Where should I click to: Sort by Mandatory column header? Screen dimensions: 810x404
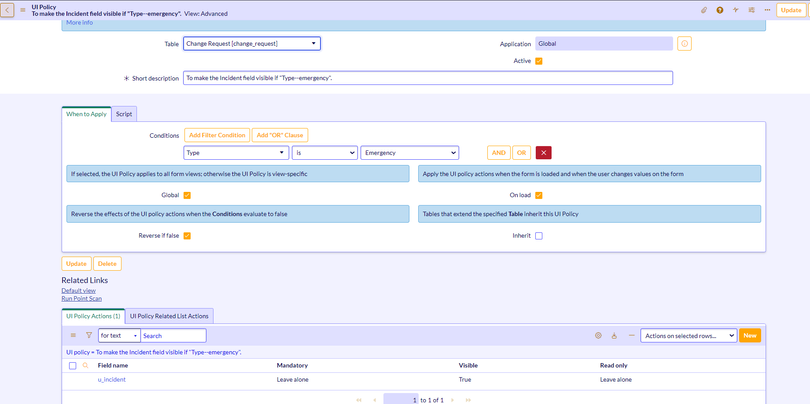coord(292,366)
